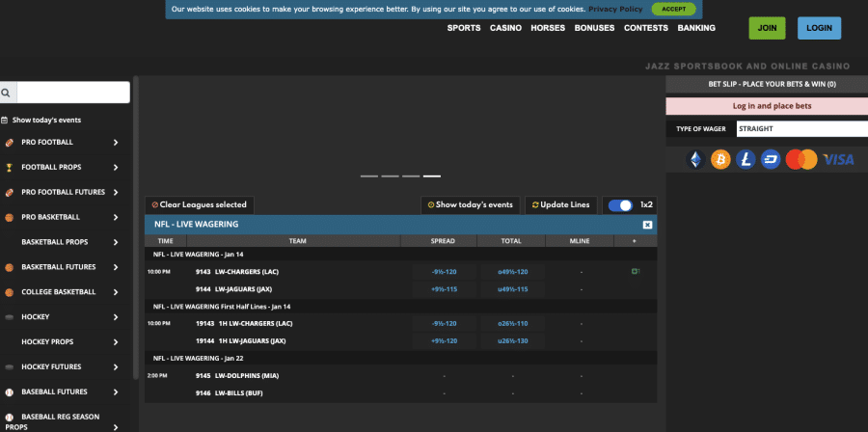Click the Bet Slip header bar

pos(767,84)
